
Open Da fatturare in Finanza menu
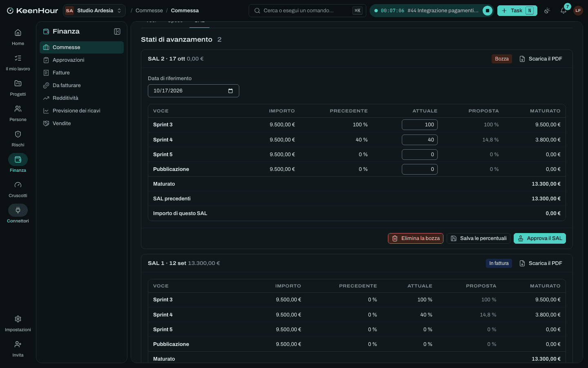pos(82,85)
